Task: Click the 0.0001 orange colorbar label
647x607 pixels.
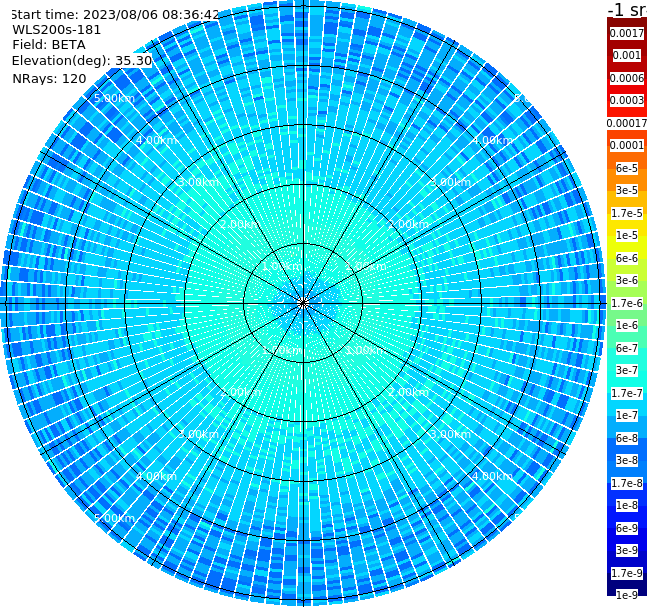Action: click(627, 145)
